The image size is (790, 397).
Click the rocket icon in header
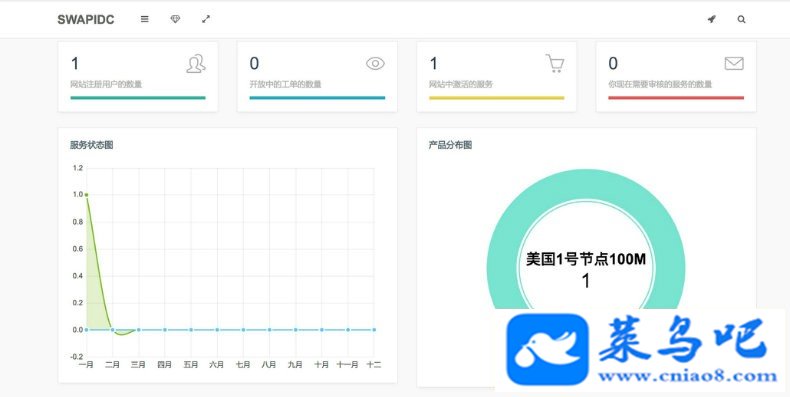tap(711, 19)
